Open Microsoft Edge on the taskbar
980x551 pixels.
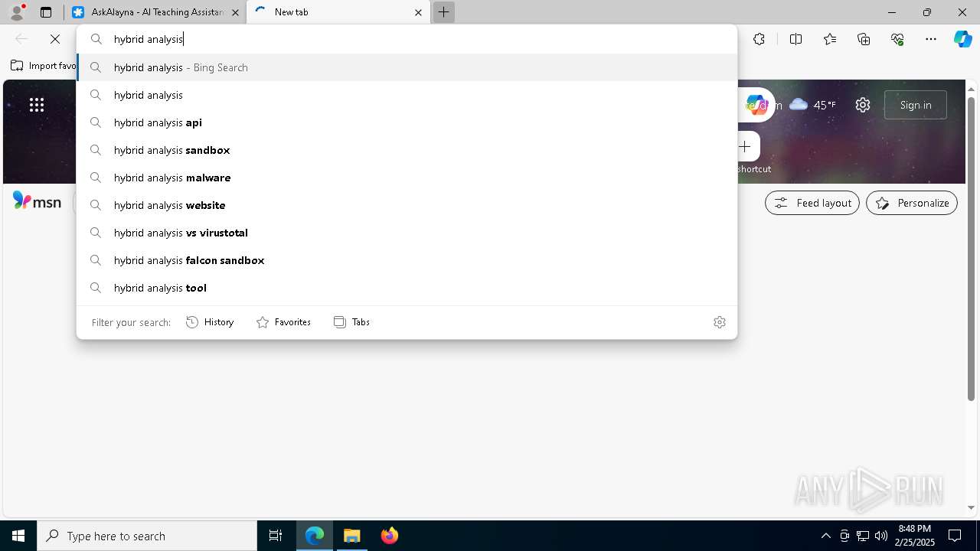click(315, 536)
